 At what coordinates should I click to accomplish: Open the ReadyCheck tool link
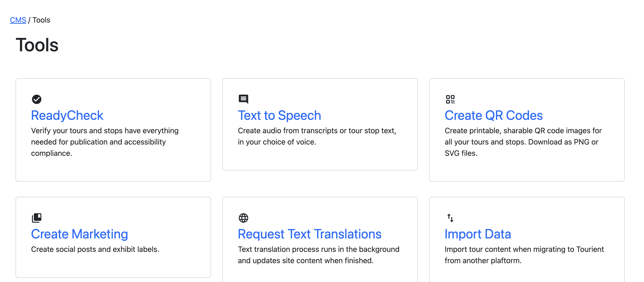tap(67, 115)
